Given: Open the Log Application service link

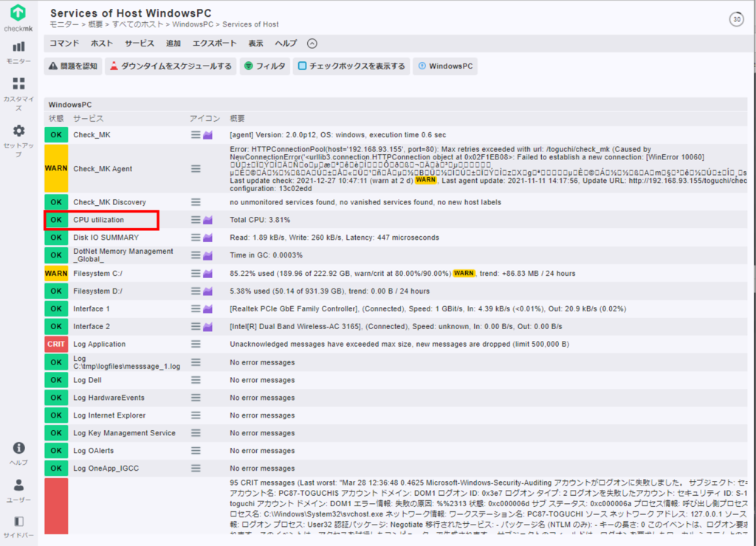Looking at the screenshot, I should [100, 344].
